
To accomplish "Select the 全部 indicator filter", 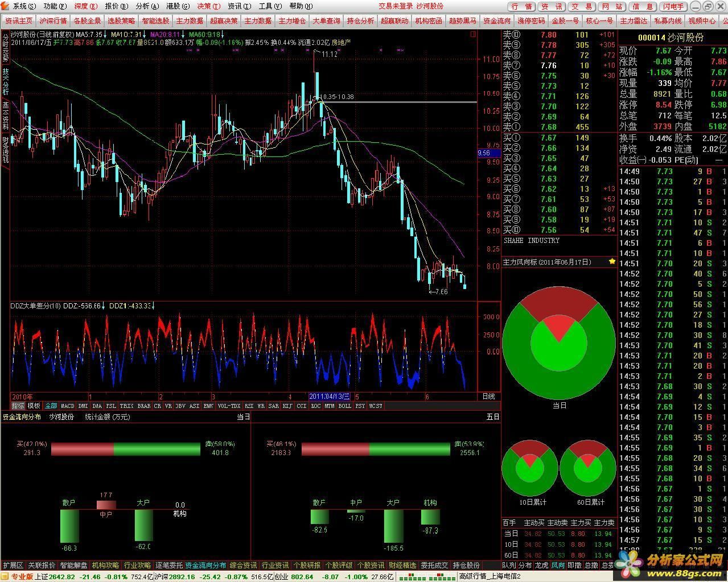I will (51, 406).
